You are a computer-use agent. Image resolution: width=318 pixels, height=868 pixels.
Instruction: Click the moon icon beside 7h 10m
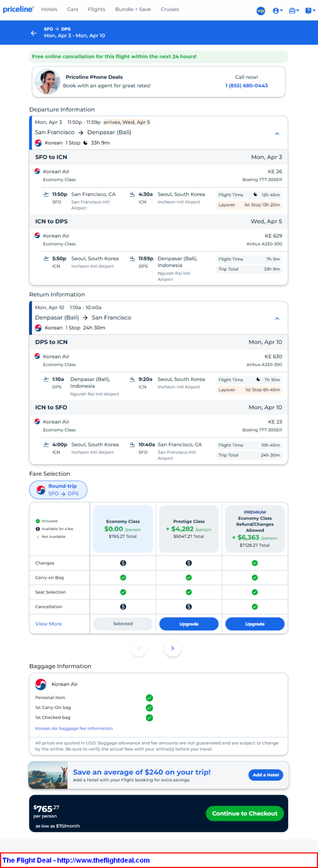pos(258,379)
